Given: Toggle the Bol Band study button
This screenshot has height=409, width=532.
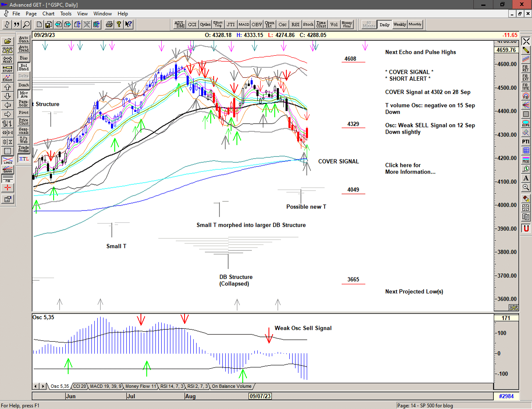Looking at the screenshot, I should (24, 67).
